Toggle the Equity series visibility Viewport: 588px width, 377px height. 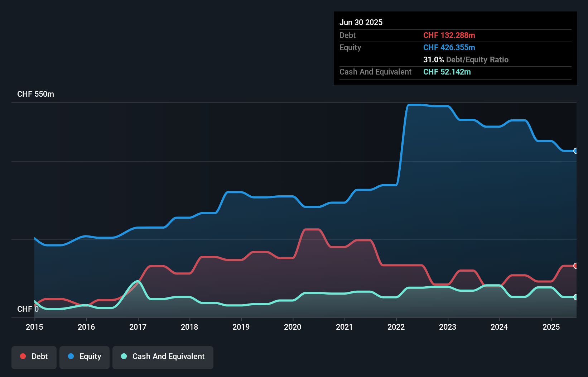click(84, 357)
